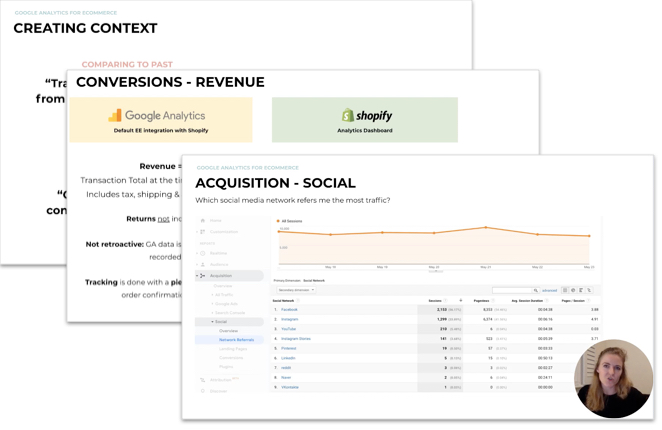Click the chart timeline handle below May 20
662x430 pixels.
coord(436,272)
